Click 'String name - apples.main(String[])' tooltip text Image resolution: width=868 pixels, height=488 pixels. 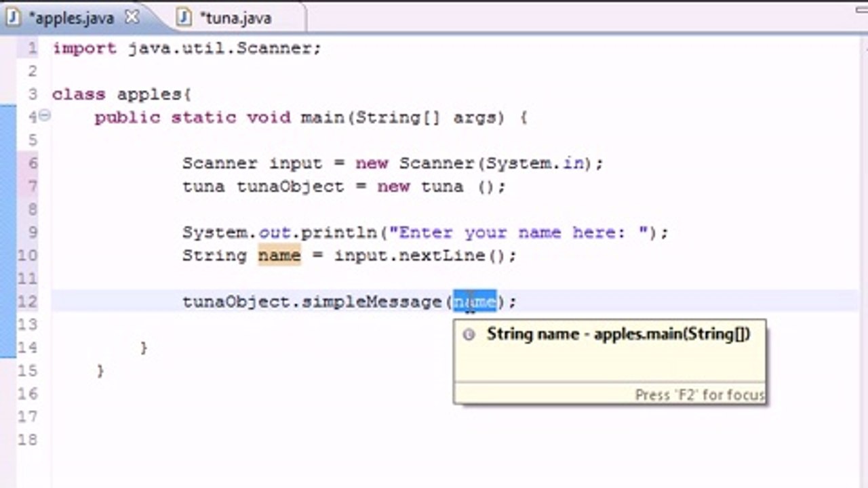[618, 334]
